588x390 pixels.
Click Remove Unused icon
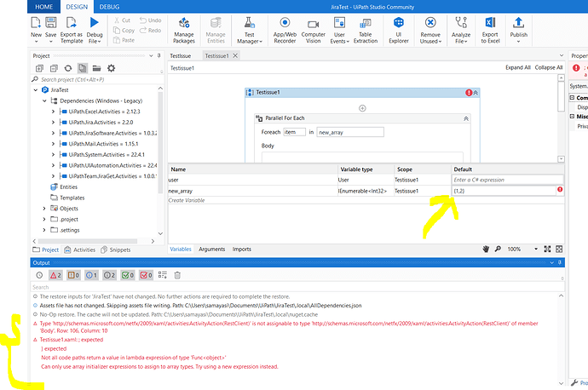coord(430,23)
